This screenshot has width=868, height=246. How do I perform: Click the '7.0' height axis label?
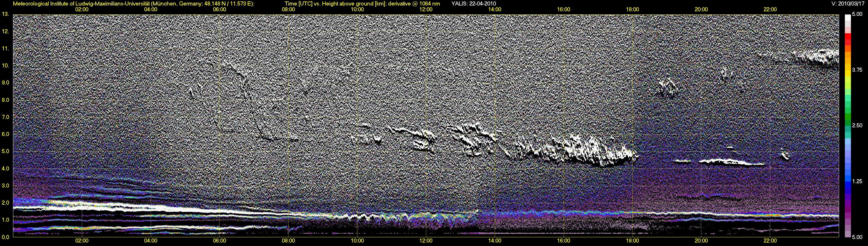click(x=5, y=117)
